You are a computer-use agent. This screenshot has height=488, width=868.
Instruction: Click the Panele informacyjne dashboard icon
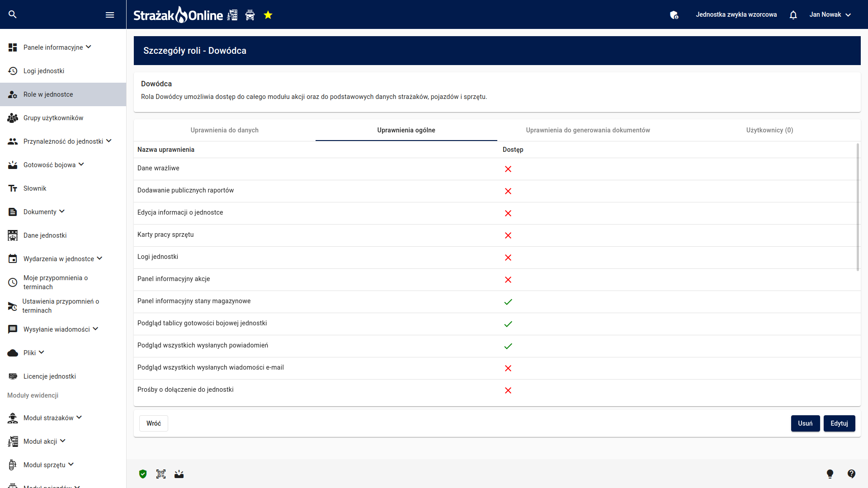tap(13, 47)
